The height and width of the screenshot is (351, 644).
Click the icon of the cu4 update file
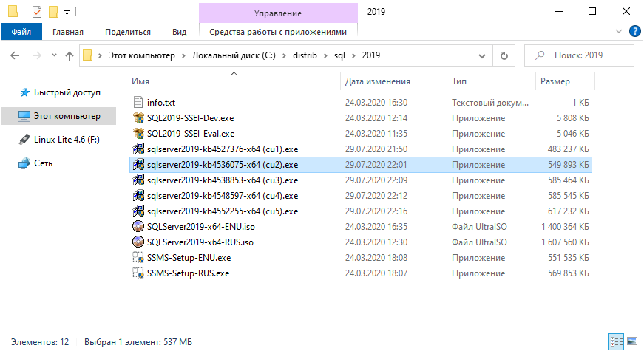[x=138, y=196]
